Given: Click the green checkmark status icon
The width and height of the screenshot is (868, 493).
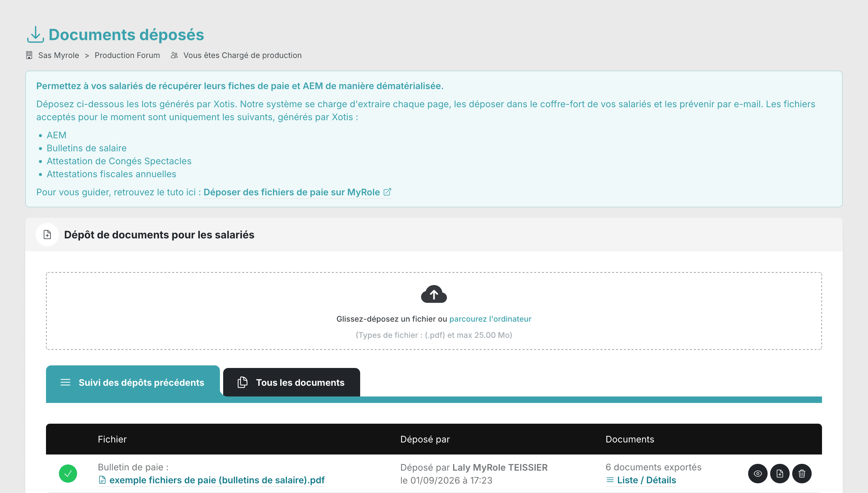Looking at the screenshot, I should point(68,473).
